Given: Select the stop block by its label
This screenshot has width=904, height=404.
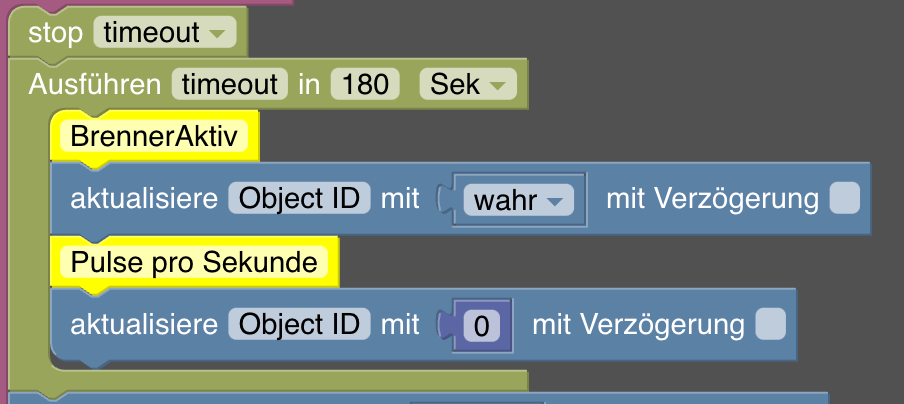Looking at the screenshot, I should point(55,33).
